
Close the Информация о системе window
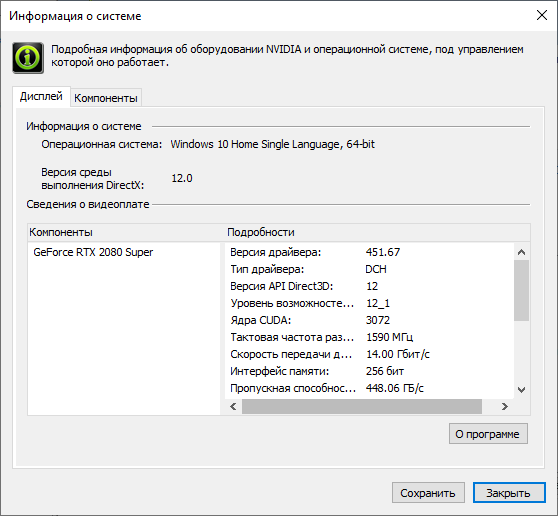point(542,15)
